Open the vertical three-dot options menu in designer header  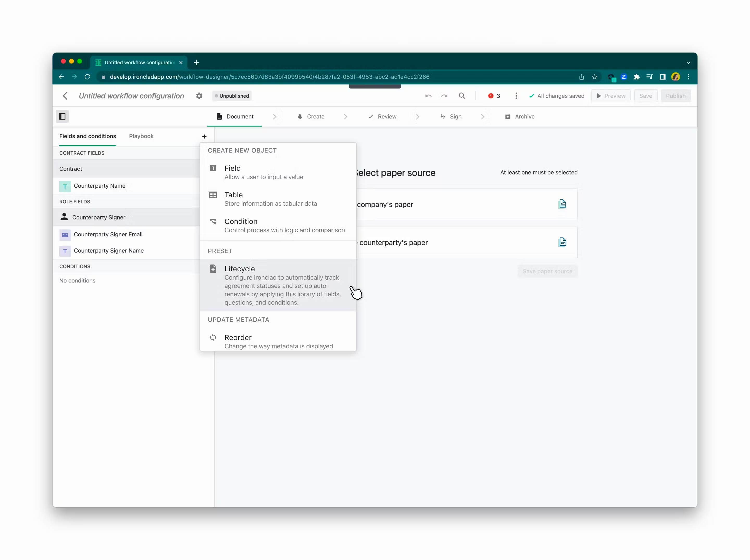[516, 96]
